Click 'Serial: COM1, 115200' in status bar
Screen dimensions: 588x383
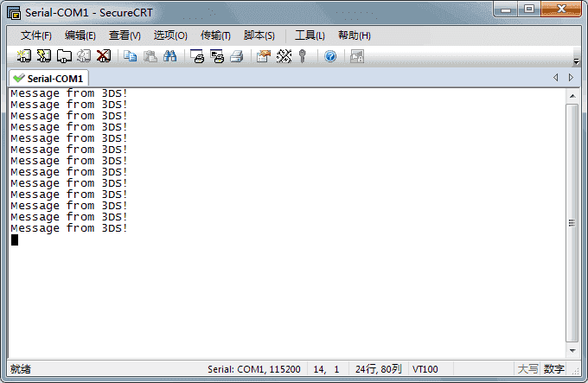254,369
